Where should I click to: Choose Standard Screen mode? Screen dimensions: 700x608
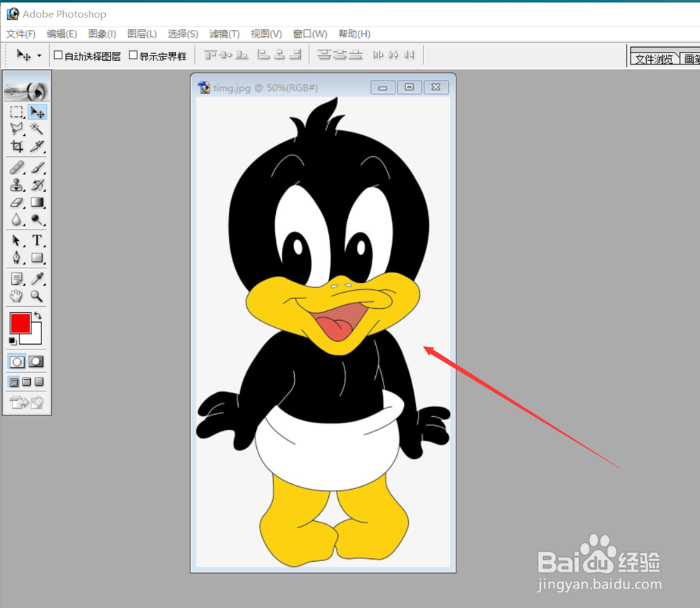14,382
